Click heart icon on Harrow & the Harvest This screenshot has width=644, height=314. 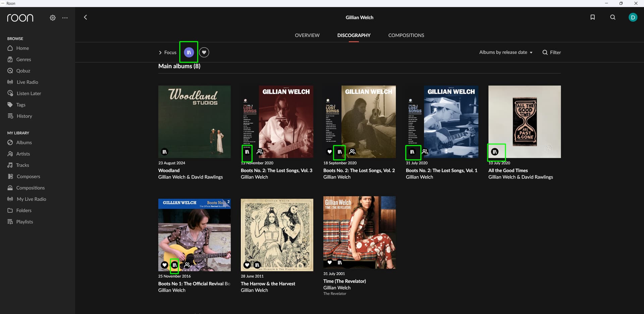click(x=247, y=265)
